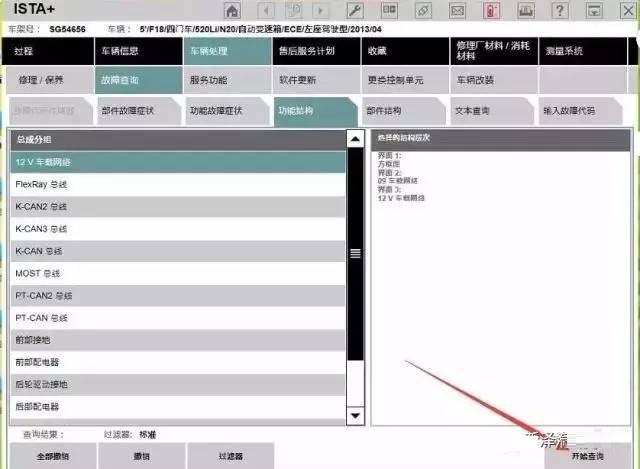Select the K-CAN 总线 row
640x469 pixels.
tap(178, 251)
